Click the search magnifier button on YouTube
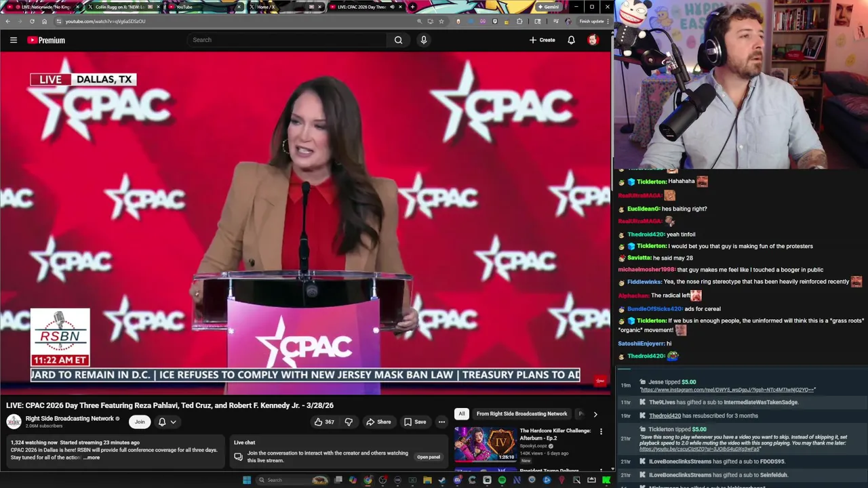 pyautogui.click(x=398, y=40)
